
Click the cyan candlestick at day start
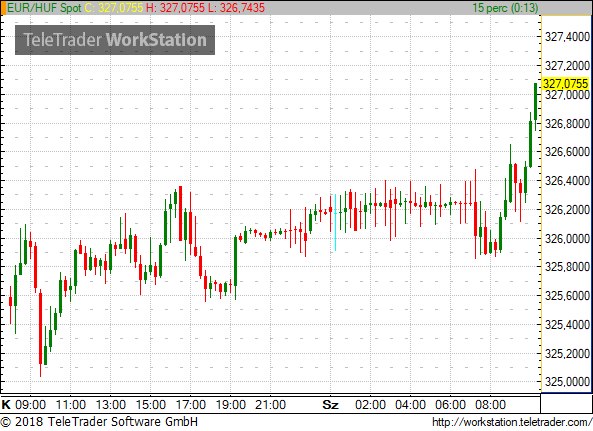click(335, 222)
